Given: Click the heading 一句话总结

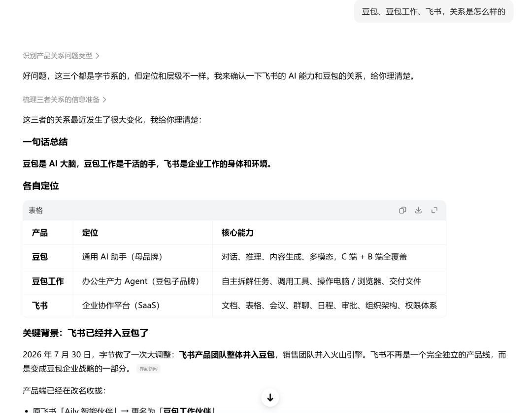Looking at the screenshot, I should click(45, 142).
